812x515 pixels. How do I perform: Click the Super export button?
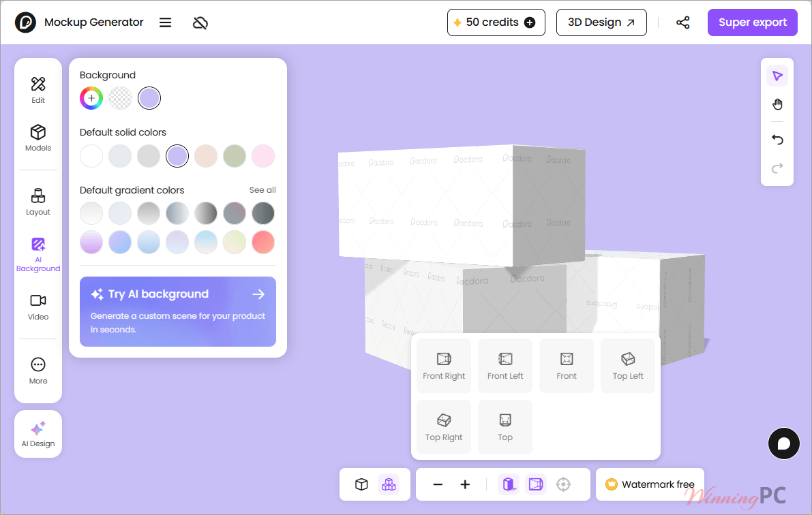(x=753, y=22)
